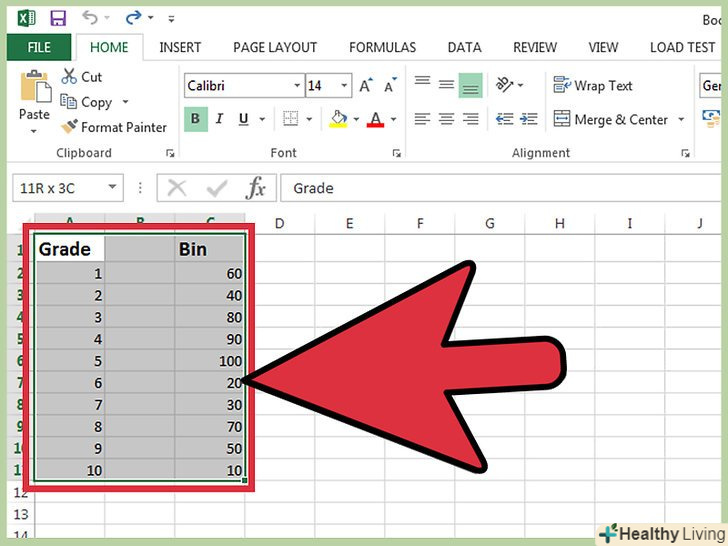This screenshot has width=728, height=546.
Task: Open the LOAD TEST tab
Action: [x=682, y=47]
